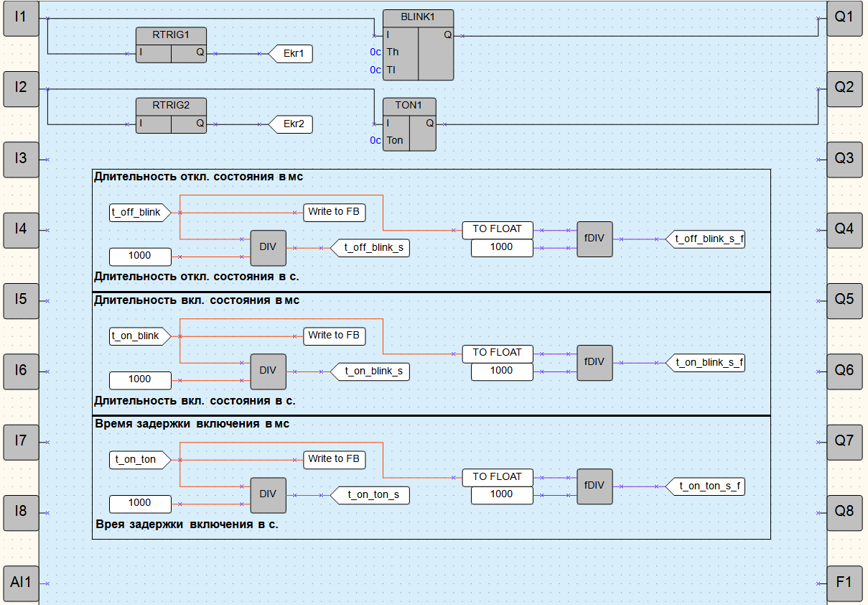
Task: Click the AI1 analog input terminal
Action: (x=21, y=583)
